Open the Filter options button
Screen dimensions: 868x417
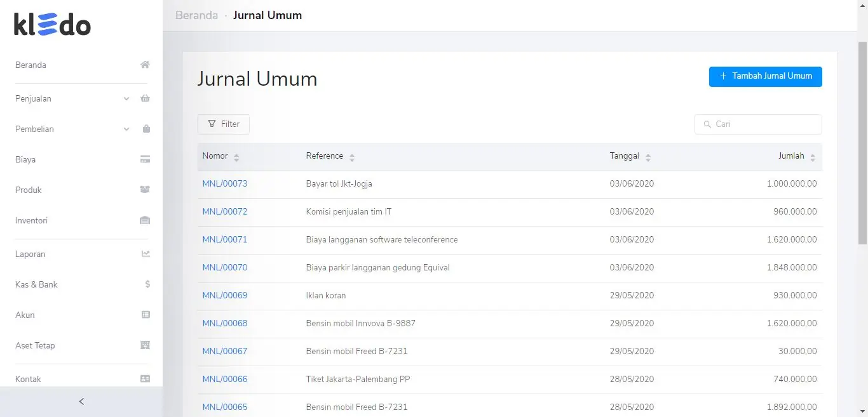click(x=224, y=124)
